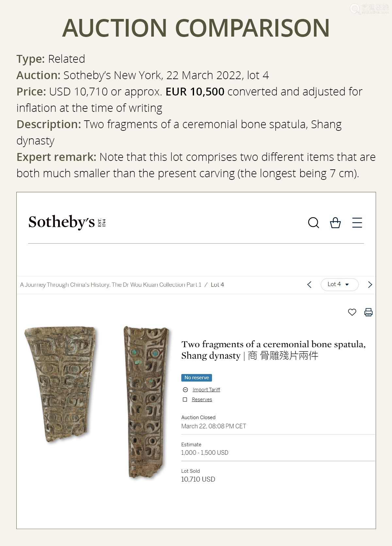Click the square icon beside Reserves
392x546 pixels.
pos(185,400)
